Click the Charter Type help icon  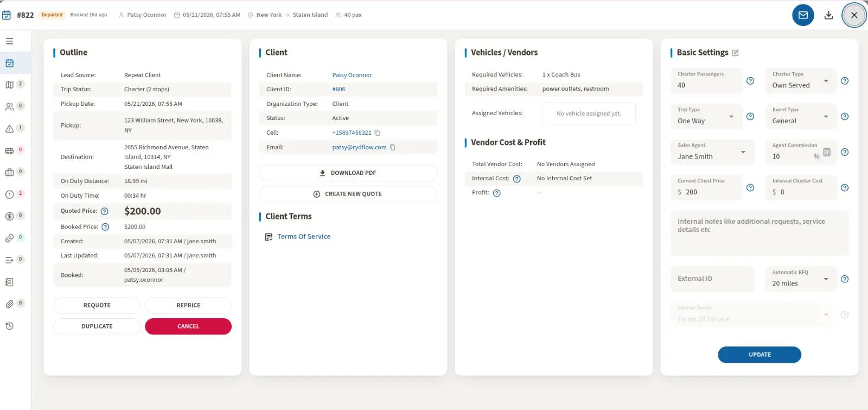click(845, 81)
